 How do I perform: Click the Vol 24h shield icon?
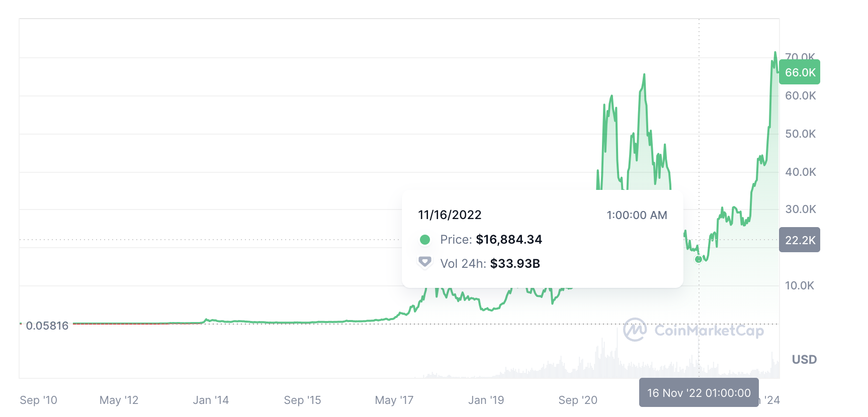click(425, 262)
